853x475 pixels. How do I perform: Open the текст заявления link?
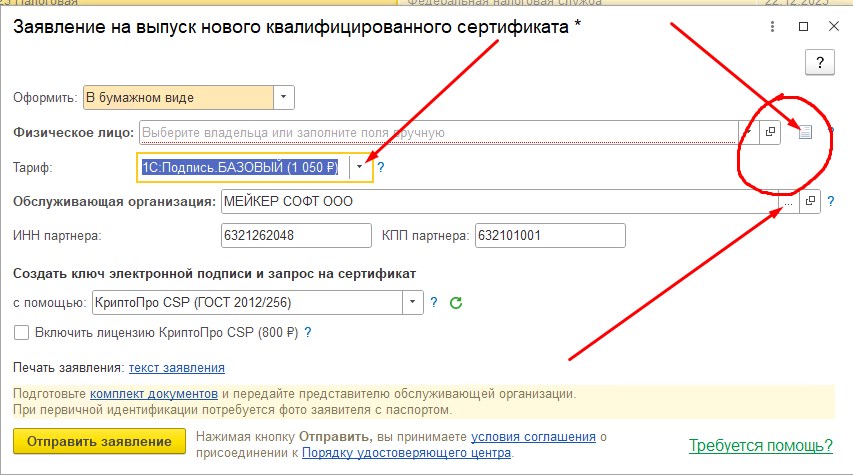point(177,368)
